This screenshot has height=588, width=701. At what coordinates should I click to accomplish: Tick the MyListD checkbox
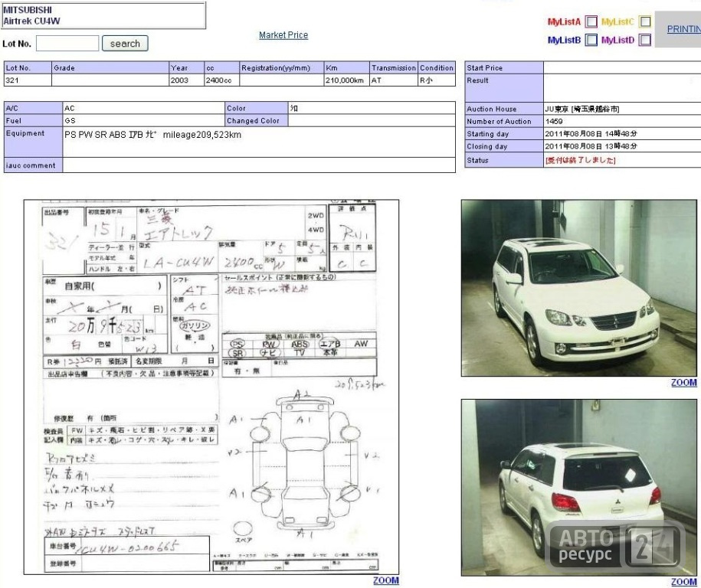click(644, 40)
